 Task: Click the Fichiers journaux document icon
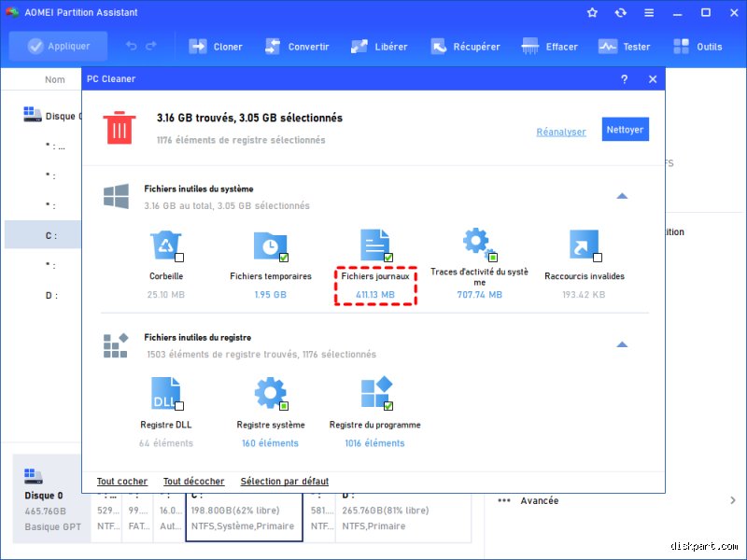click(374, 245)
